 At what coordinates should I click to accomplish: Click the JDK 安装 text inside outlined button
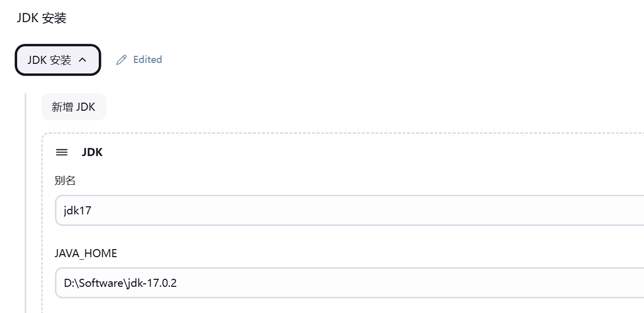point(49,60)
